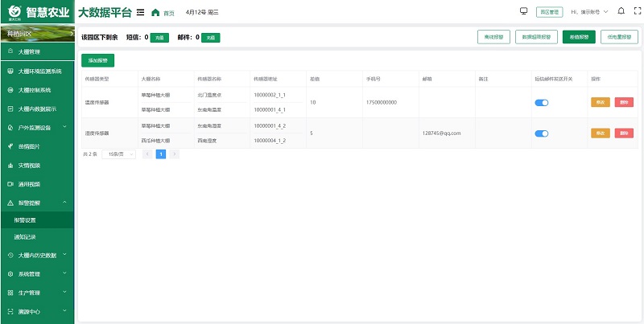This screenshot has width=644, height=324.
Task: Click the 首页 home icon
Action: 155,13
